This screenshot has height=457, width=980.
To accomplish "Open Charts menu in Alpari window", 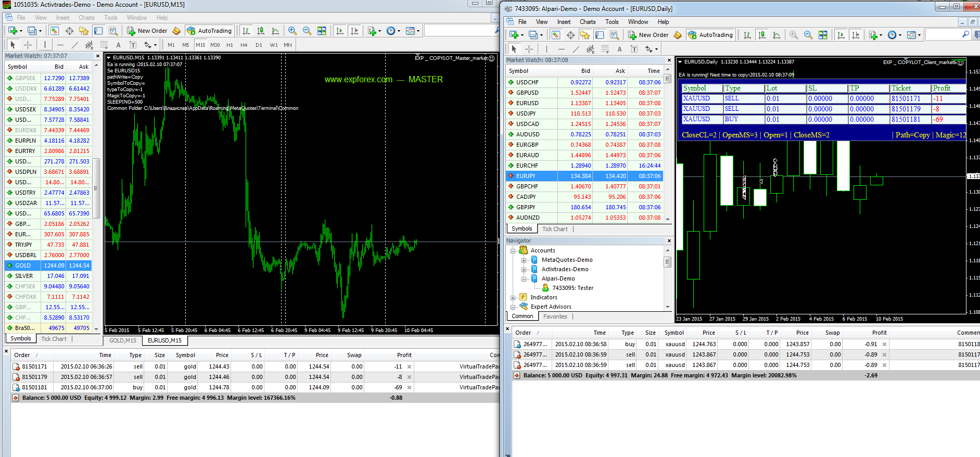I will pos(588,22).
